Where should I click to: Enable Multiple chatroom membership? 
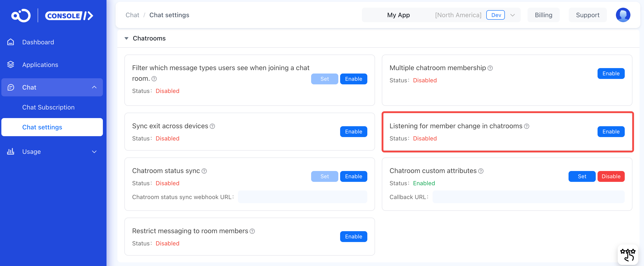click(611, 73)
